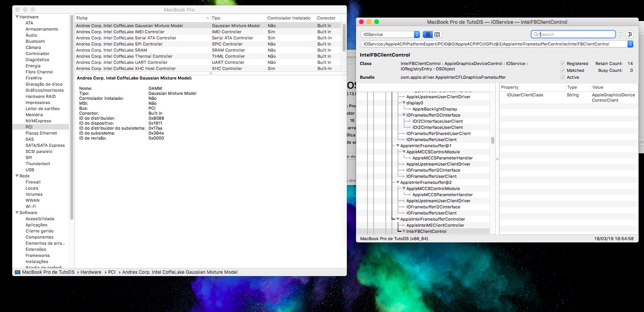Select Placas Ethernet in the sidebar

[x=41, y=133]
